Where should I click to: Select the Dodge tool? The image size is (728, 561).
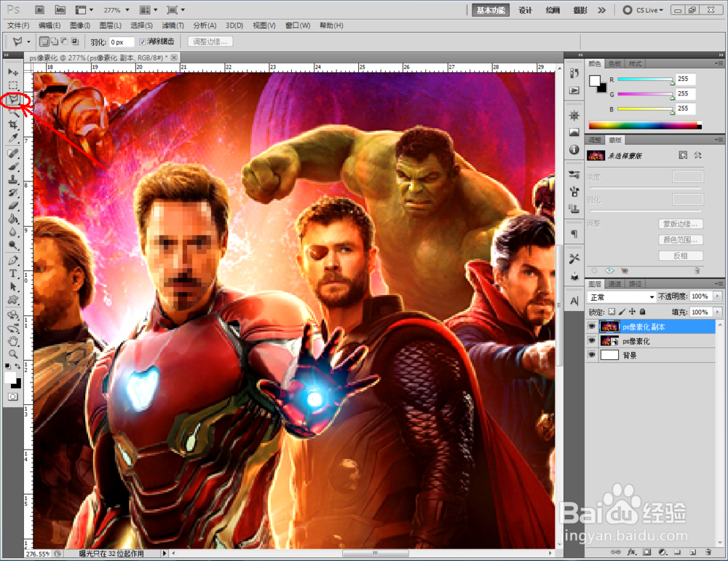(13, 245)
